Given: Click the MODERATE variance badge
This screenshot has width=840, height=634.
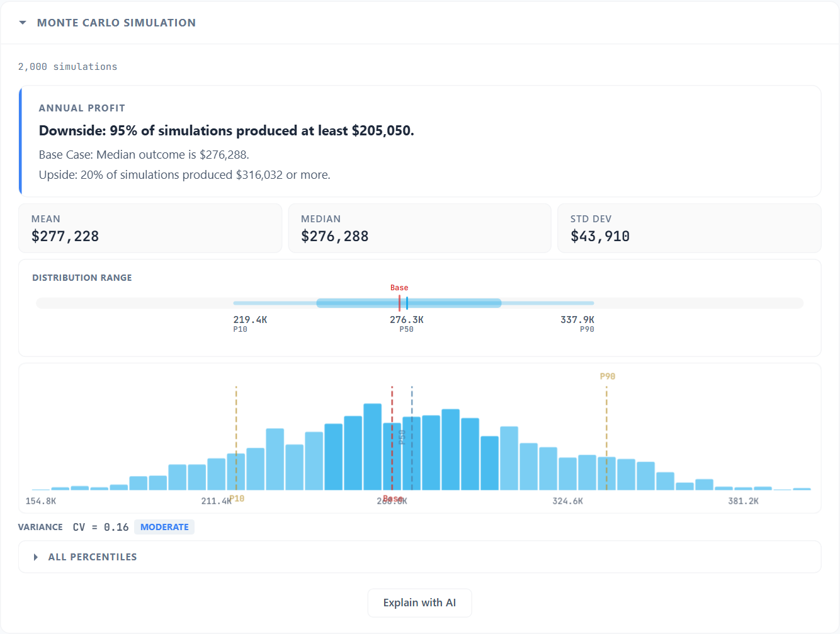Looking at the screenshot, I should [x=164, y=527].
